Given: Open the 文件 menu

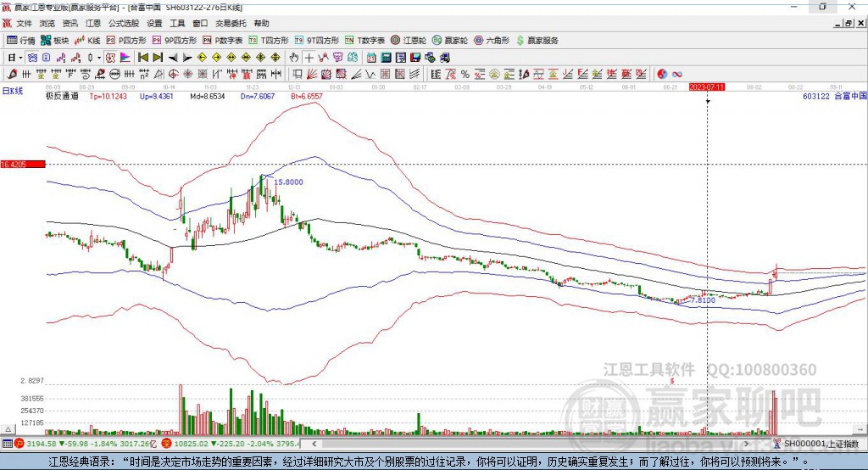Looking at the screenshot, I should (x=24, y=23).
